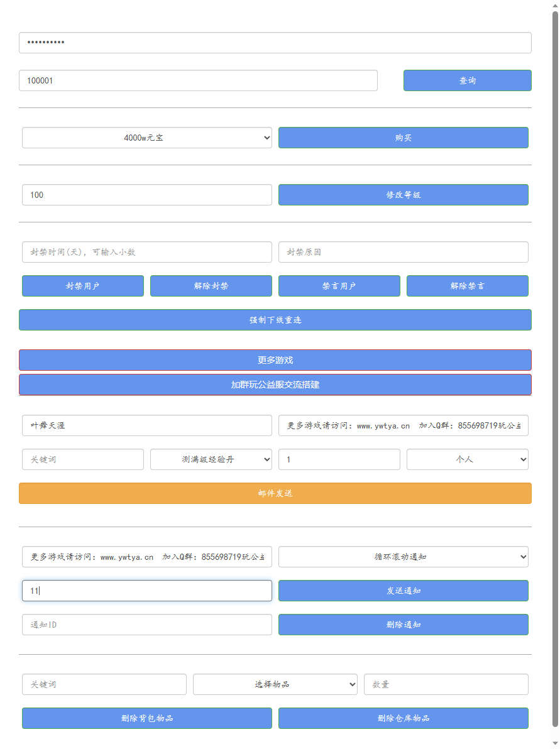Click the 解除封禁 button
The width and height of the screenshot is (560, 749).
click(x=211, y=286)
